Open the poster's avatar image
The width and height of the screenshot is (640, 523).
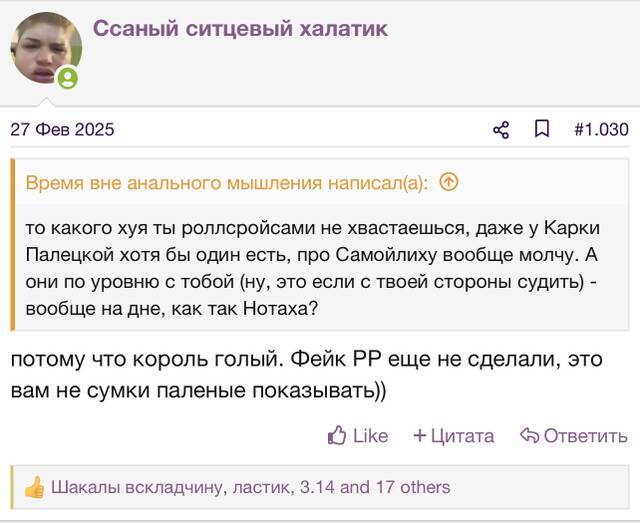[x=46, y=48]
